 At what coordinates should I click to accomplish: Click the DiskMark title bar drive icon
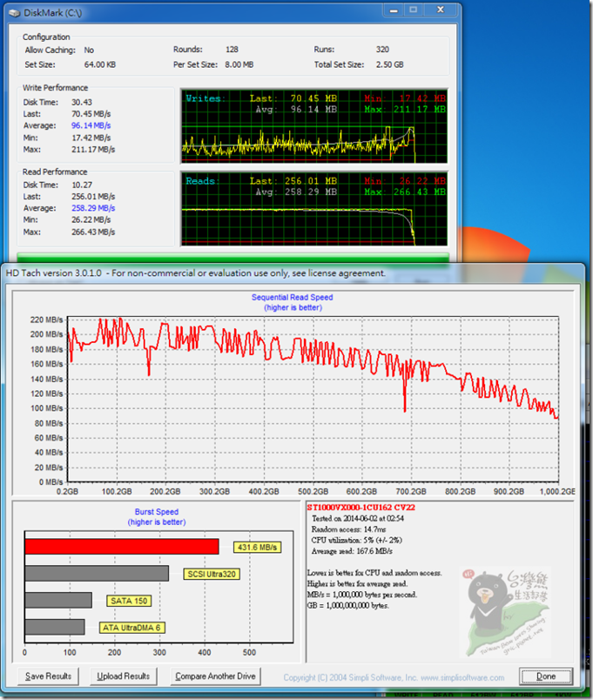(x=15, y=12)
